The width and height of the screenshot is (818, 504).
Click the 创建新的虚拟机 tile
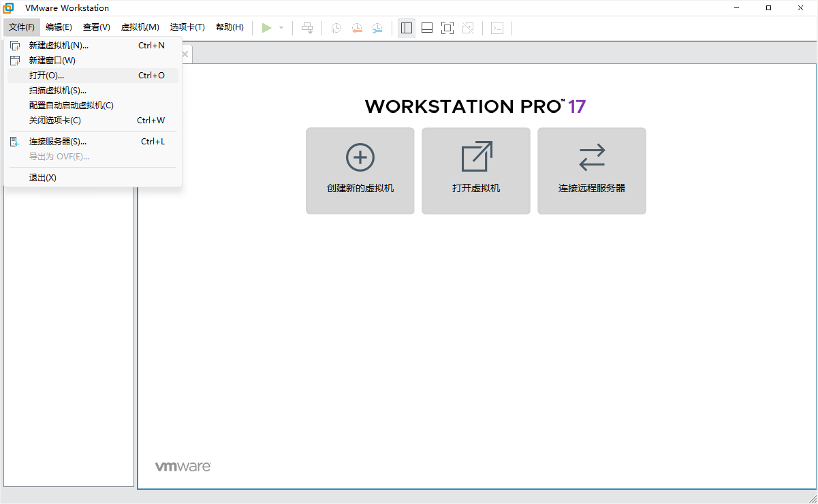click(x=360, y=171)
